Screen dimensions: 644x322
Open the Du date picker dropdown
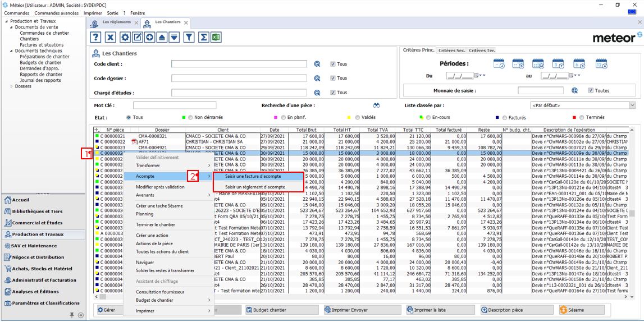coord(477,76)
